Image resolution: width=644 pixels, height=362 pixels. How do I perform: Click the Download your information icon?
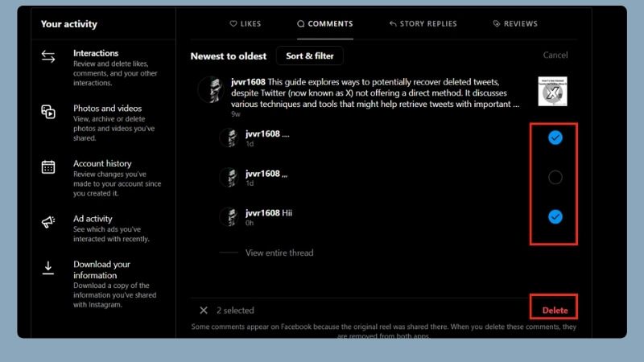(48, 268)
